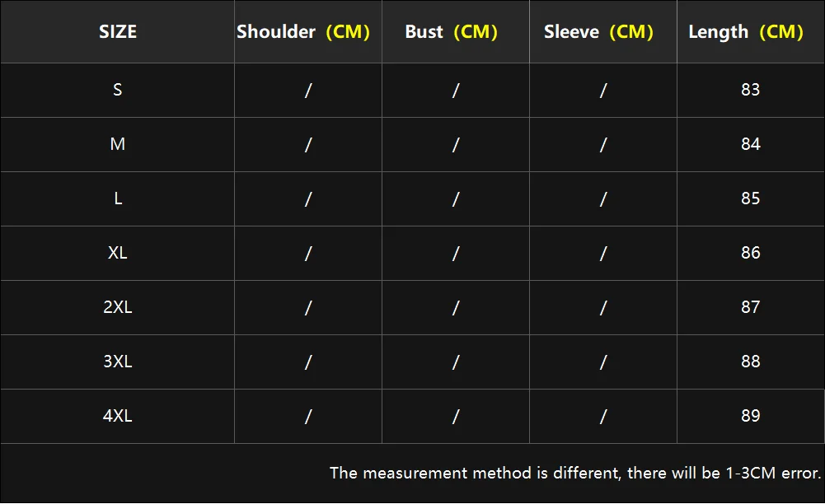Image resolution: width=825 pixels, height=504 pixels.
Task: Click the measurement error note text
Action: 575,473
